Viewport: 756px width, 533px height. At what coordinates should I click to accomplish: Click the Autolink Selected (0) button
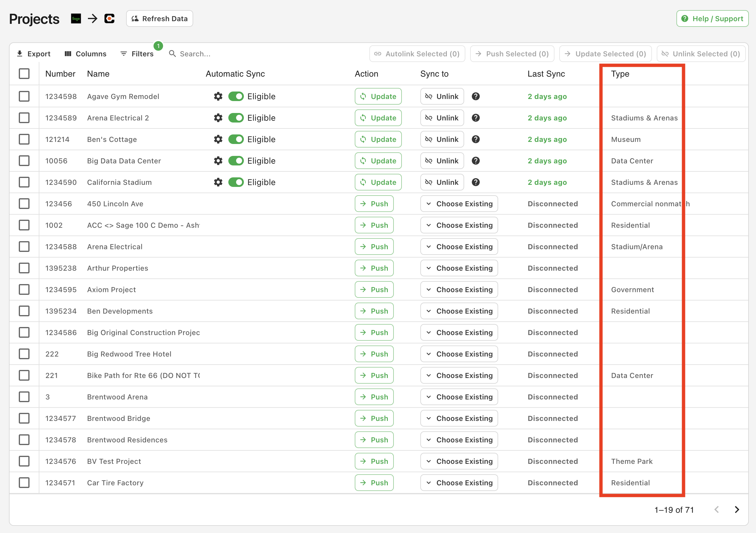(417, 54)
